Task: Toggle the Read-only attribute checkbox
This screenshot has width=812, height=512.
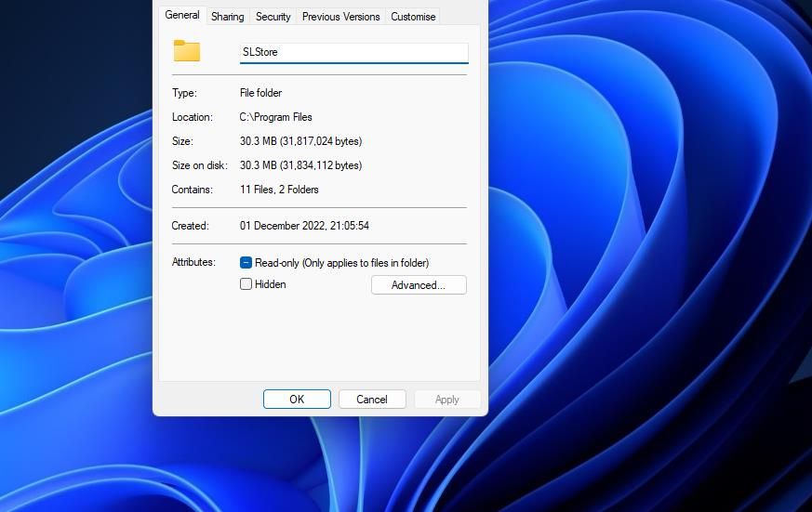Action: [x=246, y=263]
